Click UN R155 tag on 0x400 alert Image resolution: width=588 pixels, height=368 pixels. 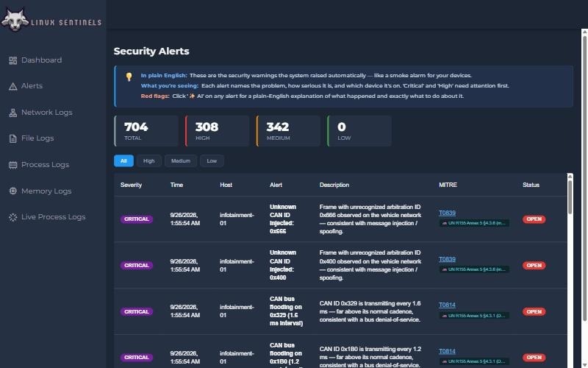point(474,269)
